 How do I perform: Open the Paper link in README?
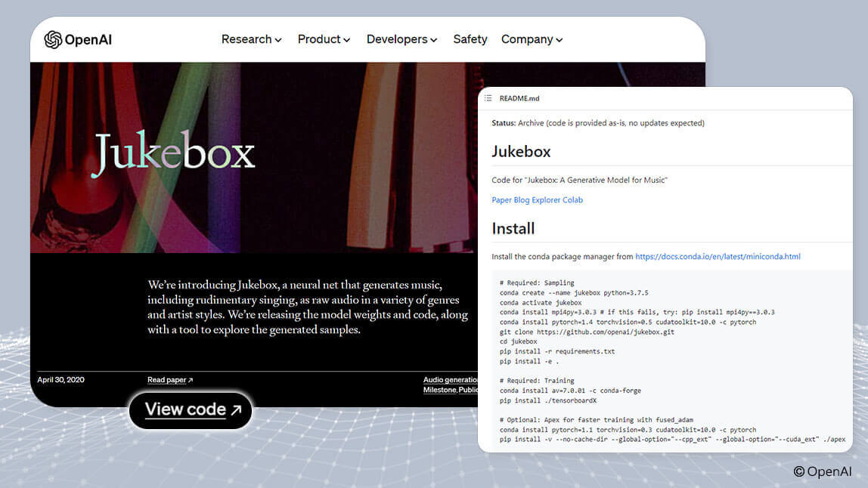pos(501,199)
